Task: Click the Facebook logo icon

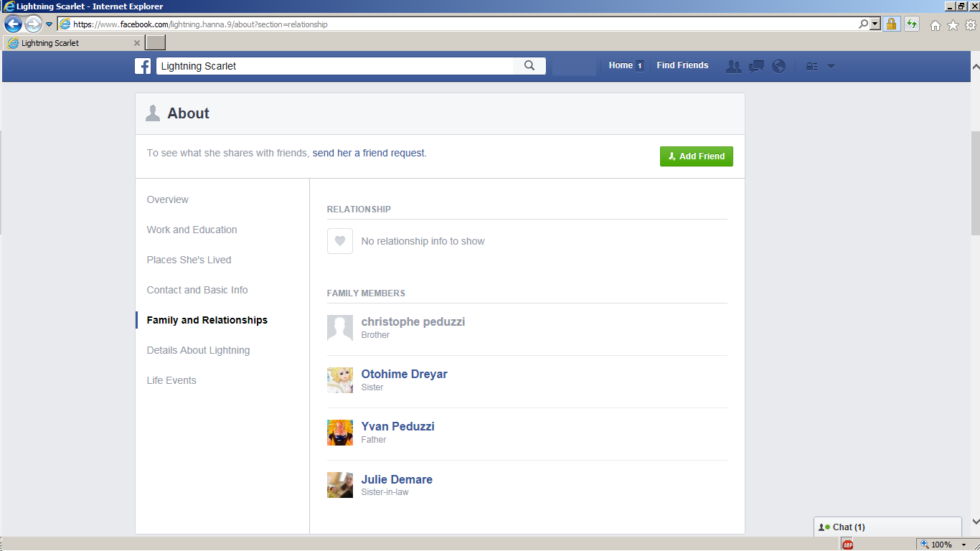Action: (143, 66)
